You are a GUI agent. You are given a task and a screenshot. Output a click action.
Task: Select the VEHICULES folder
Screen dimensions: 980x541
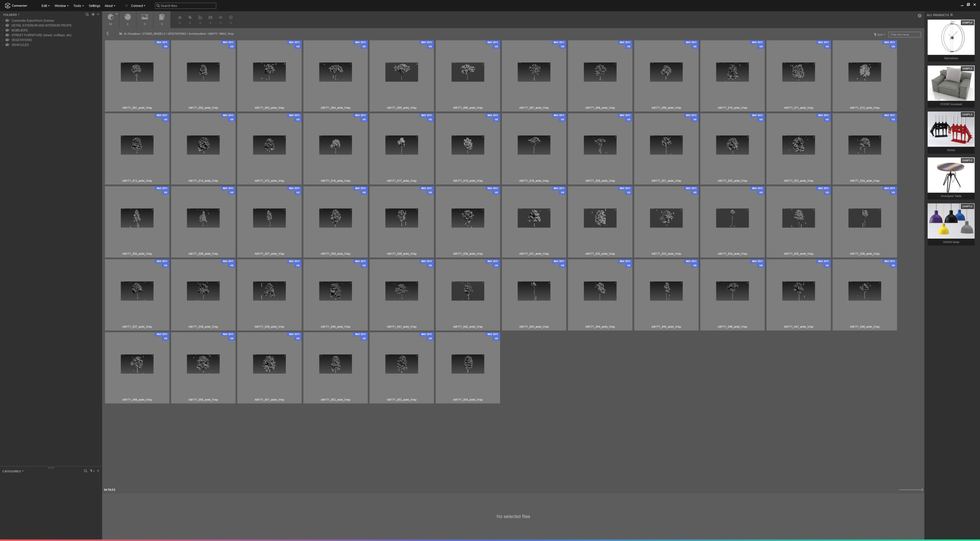pyautogui.click(x=20, y=45)
